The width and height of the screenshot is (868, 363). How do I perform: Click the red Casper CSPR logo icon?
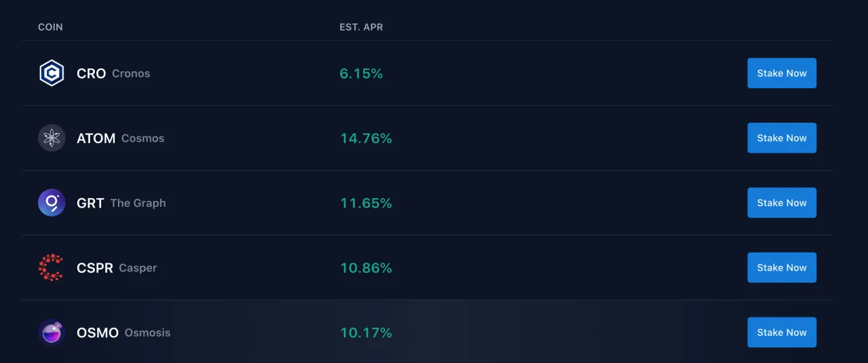tap(51, 267)
